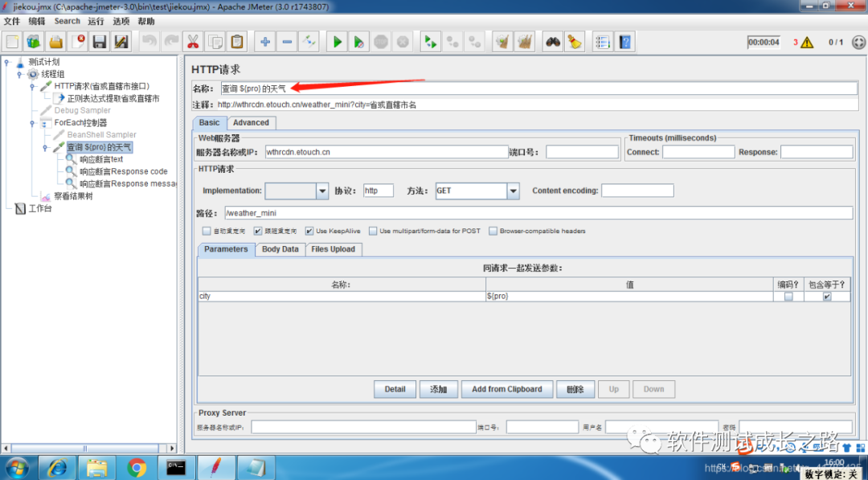The width and height of the screenshot is (868, 480).
Task: Click the 路径 path input field
Action: click(x=538, y=213)
